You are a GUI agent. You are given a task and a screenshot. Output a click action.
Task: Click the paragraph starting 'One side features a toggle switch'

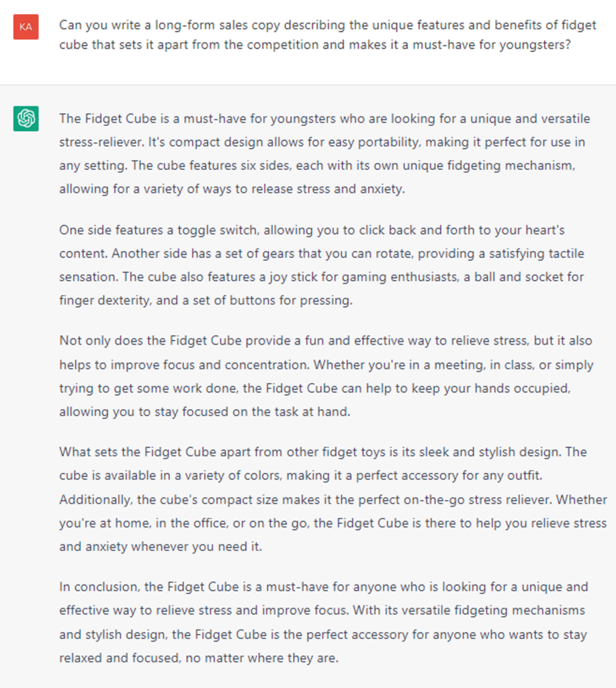click(x=322, y=265)
